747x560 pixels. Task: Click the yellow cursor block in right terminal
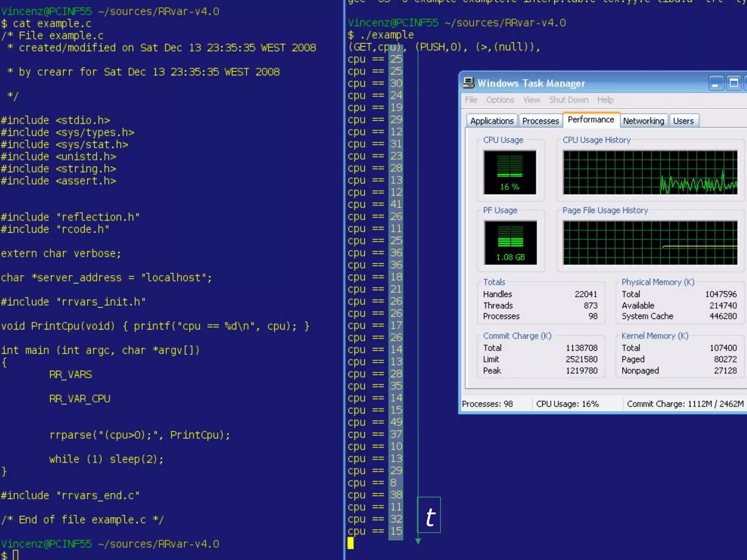tap(351, 543)
